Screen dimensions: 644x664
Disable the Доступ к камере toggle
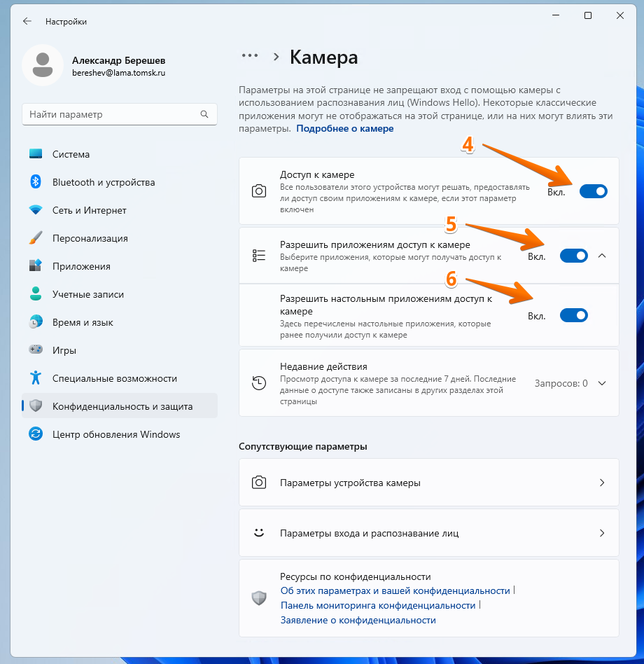pos(593,191)
